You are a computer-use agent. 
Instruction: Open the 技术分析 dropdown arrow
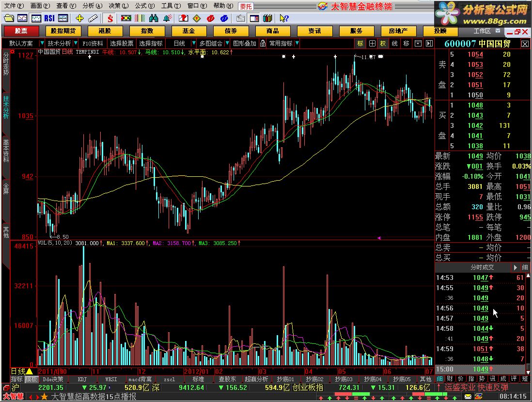pos(75,43)
